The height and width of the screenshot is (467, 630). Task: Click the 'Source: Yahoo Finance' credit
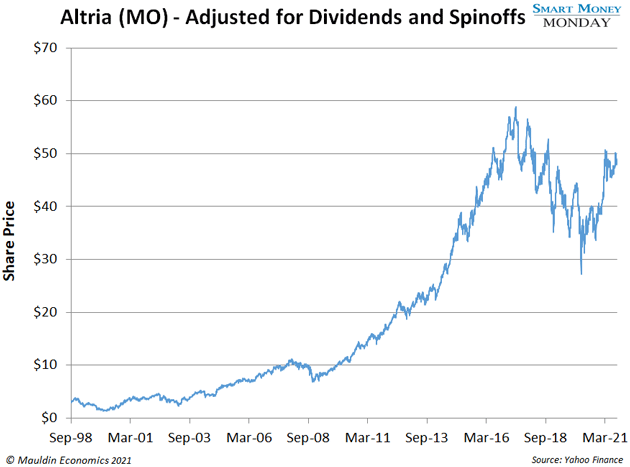(x=577, y=460)
